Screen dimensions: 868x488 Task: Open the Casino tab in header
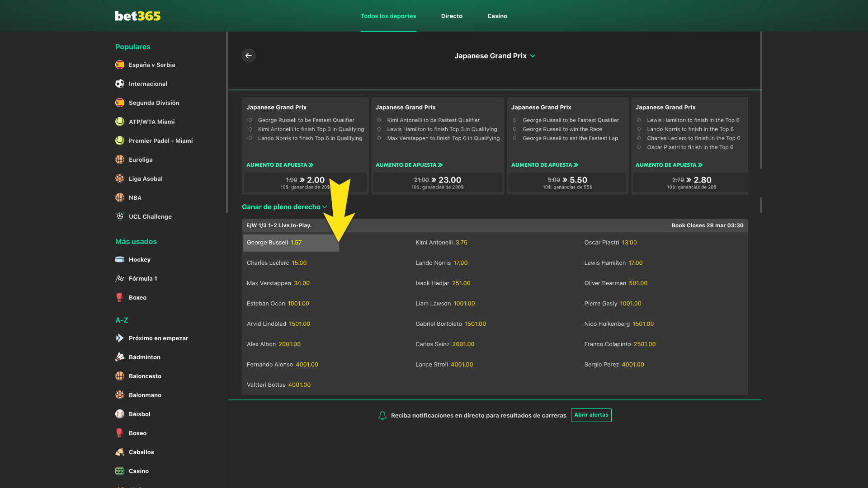[497, 16]
